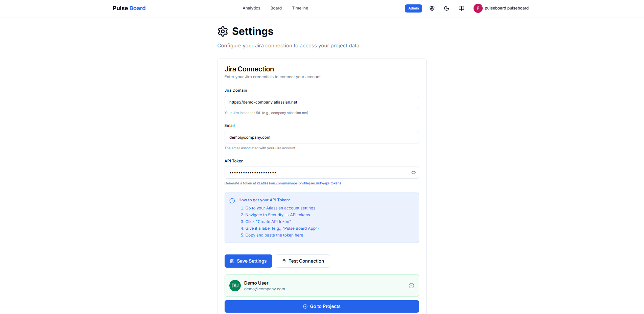Reveal the hidden API Token with the eye toggle
644x314 pixels.
coord(413,173)
